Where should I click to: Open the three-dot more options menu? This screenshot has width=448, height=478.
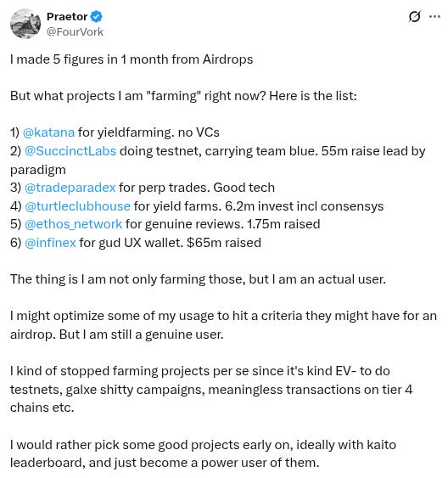coord(434,16)
